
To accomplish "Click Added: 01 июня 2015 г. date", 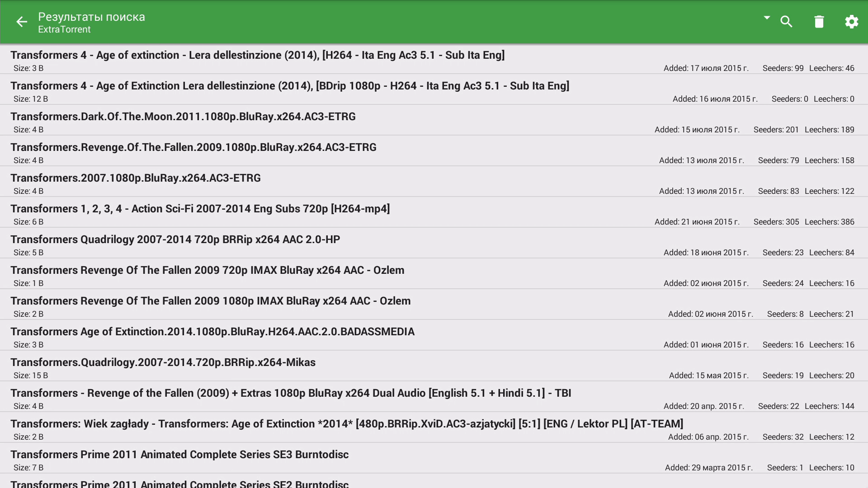I will coord(706,345).
